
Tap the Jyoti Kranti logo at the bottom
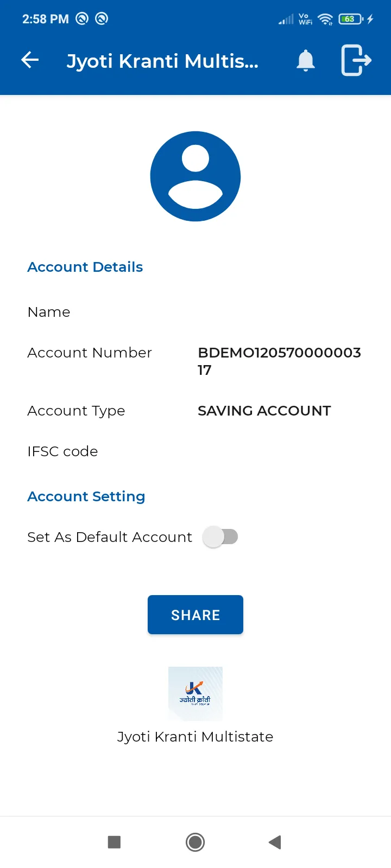[x=195, y=694]
